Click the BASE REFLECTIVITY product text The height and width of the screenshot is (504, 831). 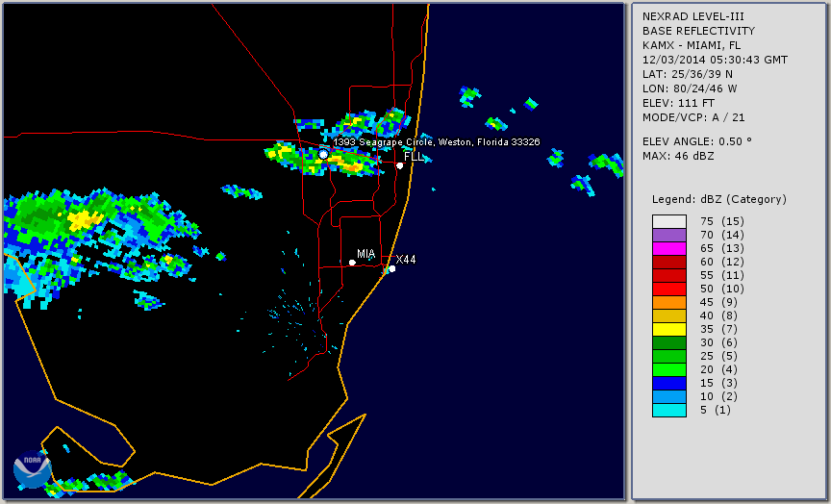pos(698,32)
